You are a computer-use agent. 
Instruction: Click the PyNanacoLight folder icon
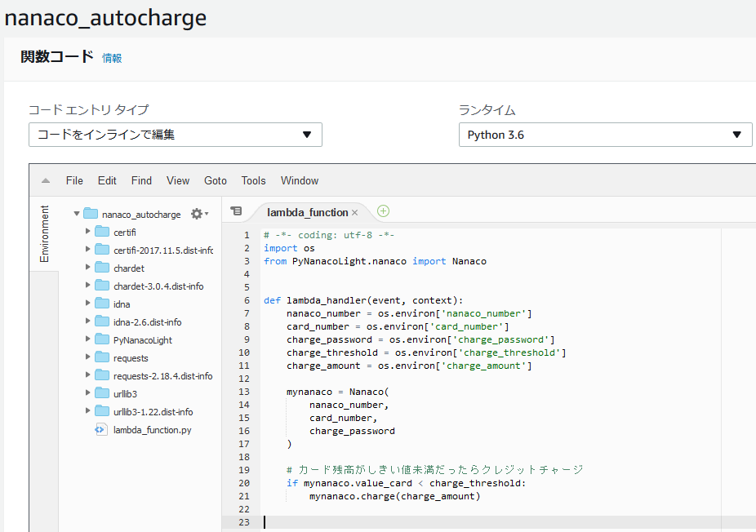coord(102,340)
